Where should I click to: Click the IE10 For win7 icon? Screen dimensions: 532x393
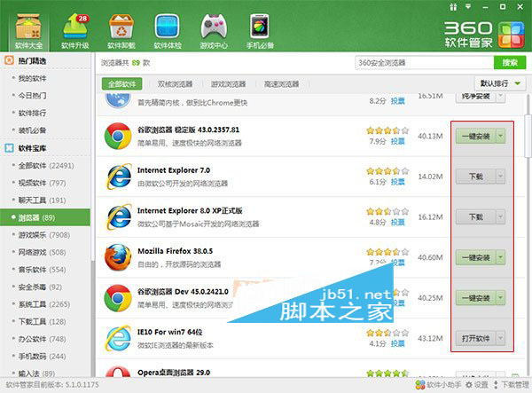pos(118,338)
